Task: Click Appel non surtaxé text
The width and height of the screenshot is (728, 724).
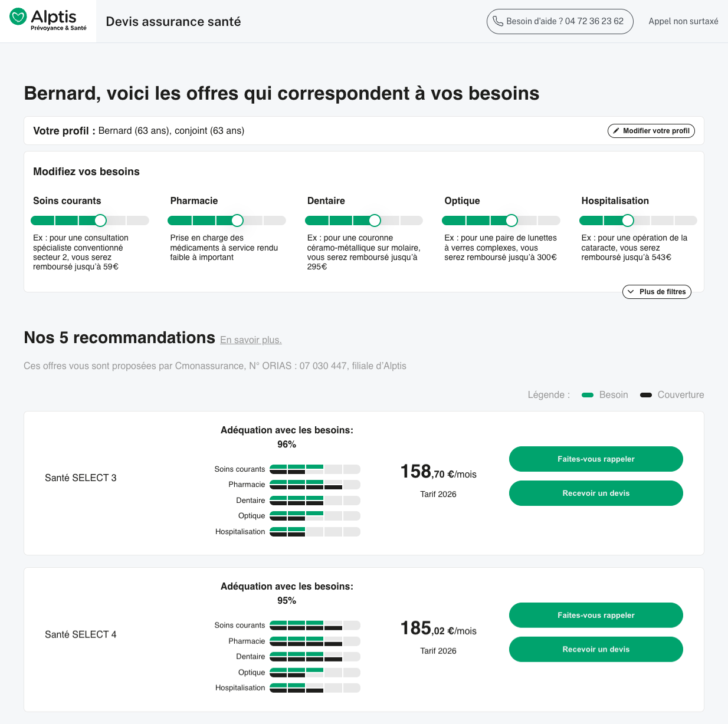Action: (x=683, y=21)
